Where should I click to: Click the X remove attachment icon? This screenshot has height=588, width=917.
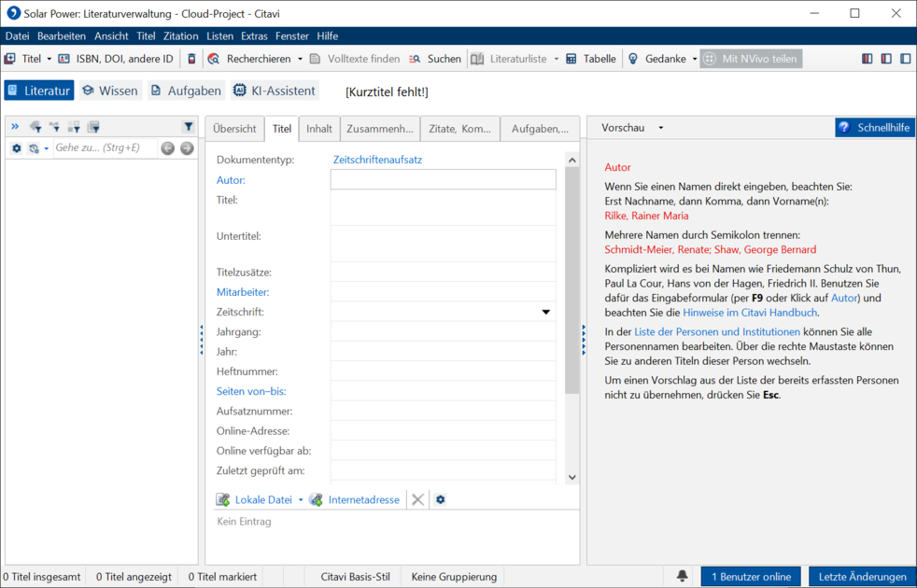pos(417,499)
